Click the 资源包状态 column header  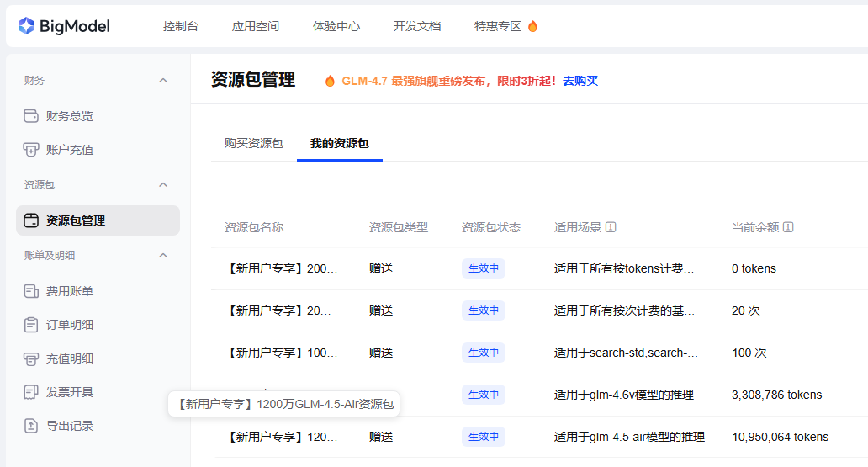pos(491,227)
